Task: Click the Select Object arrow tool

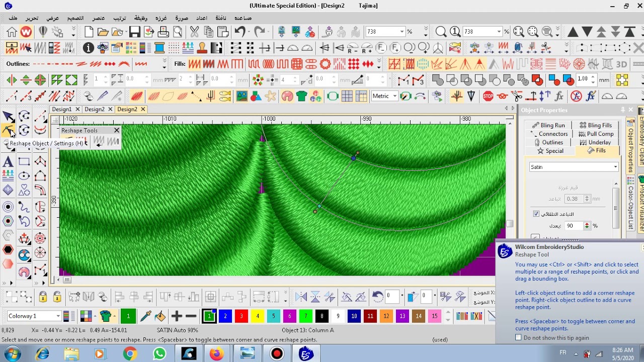Action: coord(8,117)
